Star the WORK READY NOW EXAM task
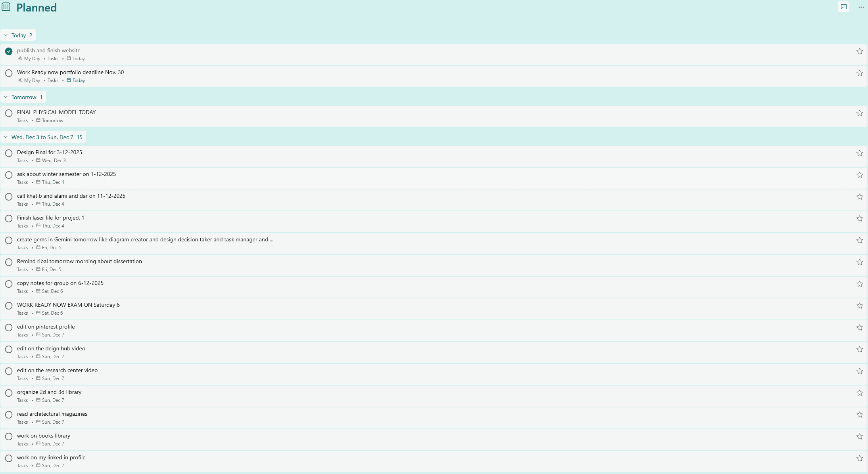 click(859, 306)
